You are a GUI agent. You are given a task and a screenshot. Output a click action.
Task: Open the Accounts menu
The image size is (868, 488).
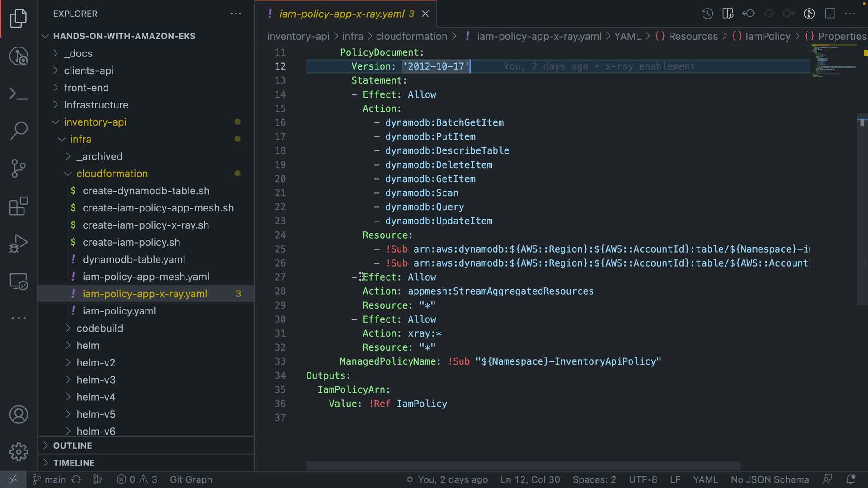click(x=19, y=415)
